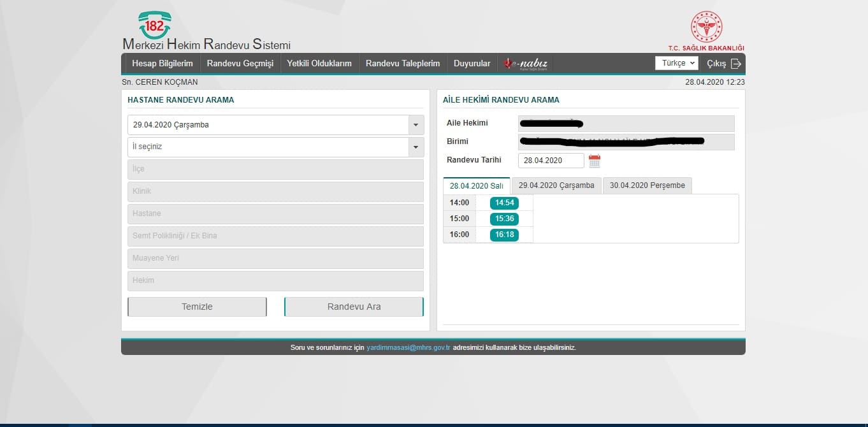Select the 14:54 appointment slot
The height and width of the screenshot is (427, 868).
504,203
